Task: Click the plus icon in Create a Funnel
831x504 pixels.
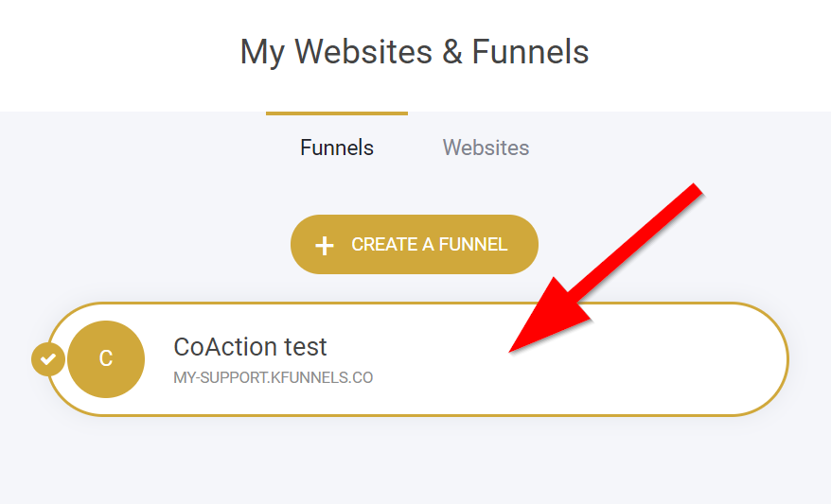Action: pos(325,246)
